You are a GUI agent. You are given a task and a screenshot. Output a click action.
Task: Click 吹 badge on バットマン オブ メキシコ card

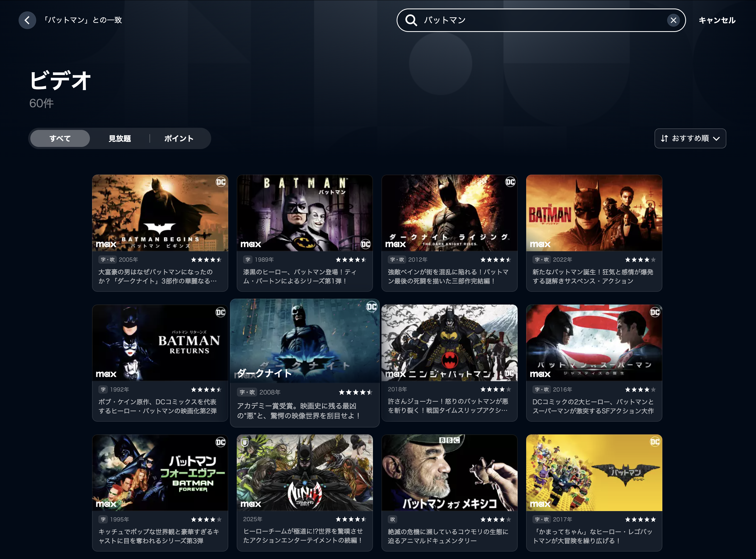pos(393,519)
